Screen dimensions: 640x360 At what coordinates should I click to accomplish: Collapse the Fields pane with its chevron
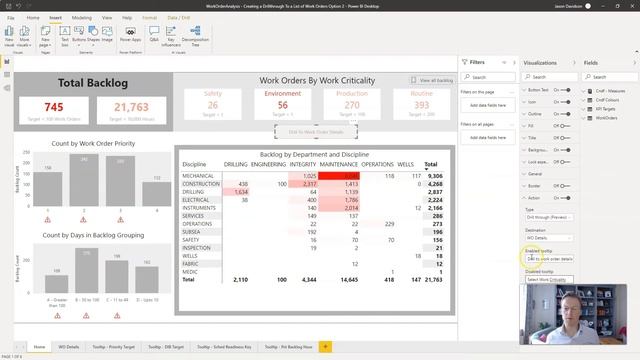(634, 63)
